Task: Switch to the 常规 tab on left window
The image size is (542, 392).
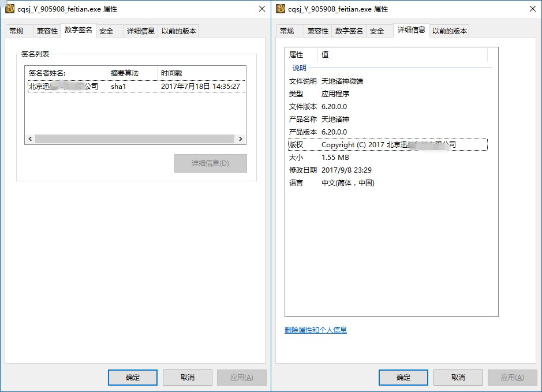Action: (18, 30)
